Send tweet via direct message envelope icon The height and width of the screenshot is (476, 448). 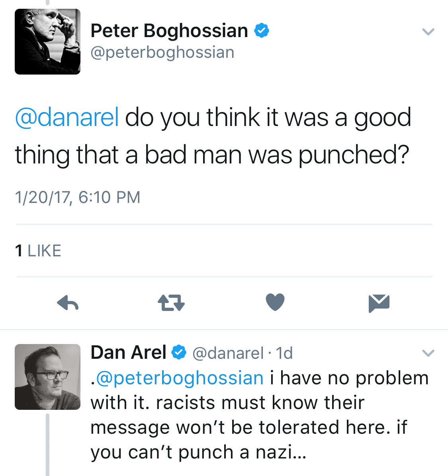379,303
